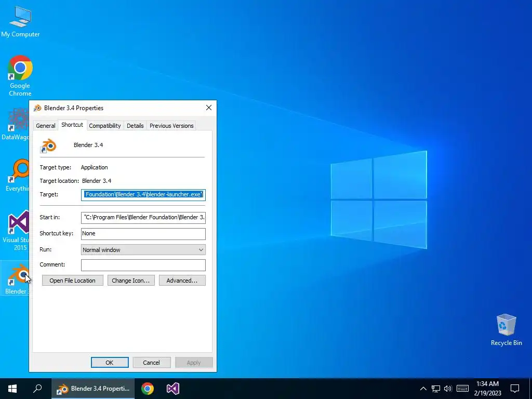The width and height of the screenshot is (532, 399).
Task: Open the notification action center
Action: (x=515, y=389)
